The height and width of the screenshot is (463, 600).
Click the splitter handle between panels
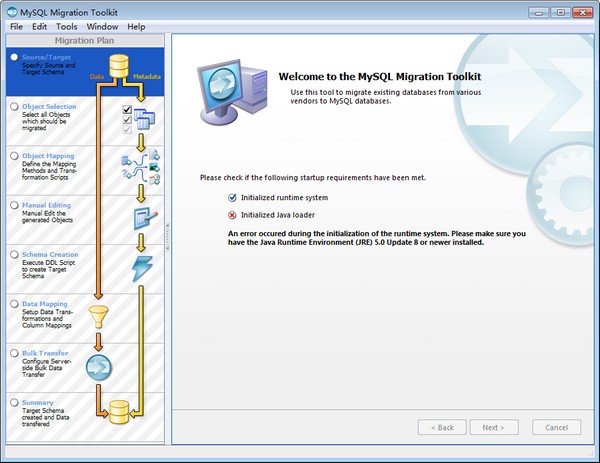[x=168, y=237]
